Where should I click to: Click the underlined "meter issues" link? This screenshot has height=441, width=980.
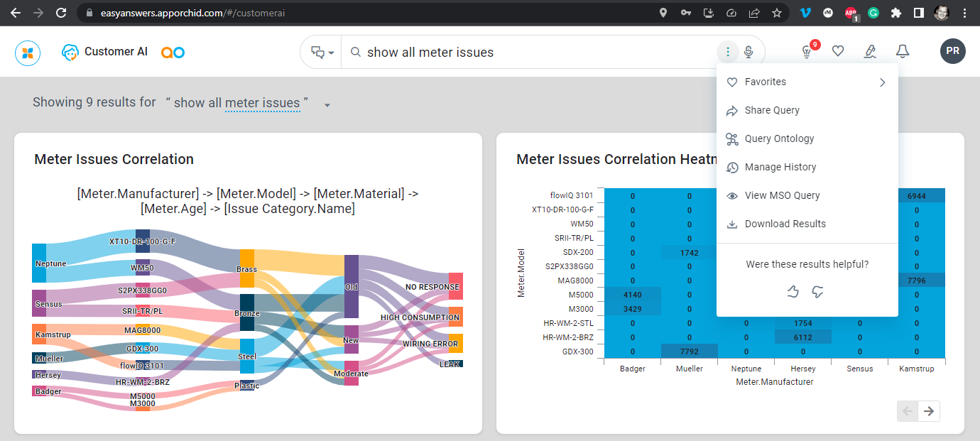(x=262, y=103)
